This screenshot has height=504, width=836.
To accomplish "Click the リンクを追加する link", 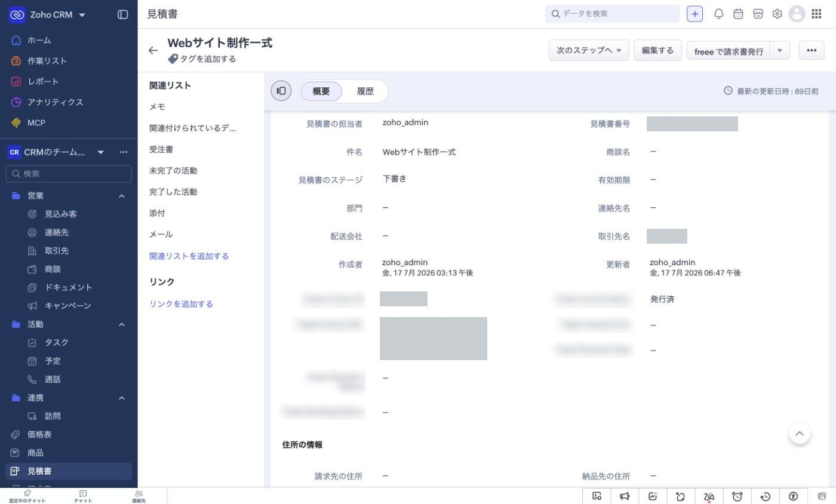I will [x=181, y=304].
